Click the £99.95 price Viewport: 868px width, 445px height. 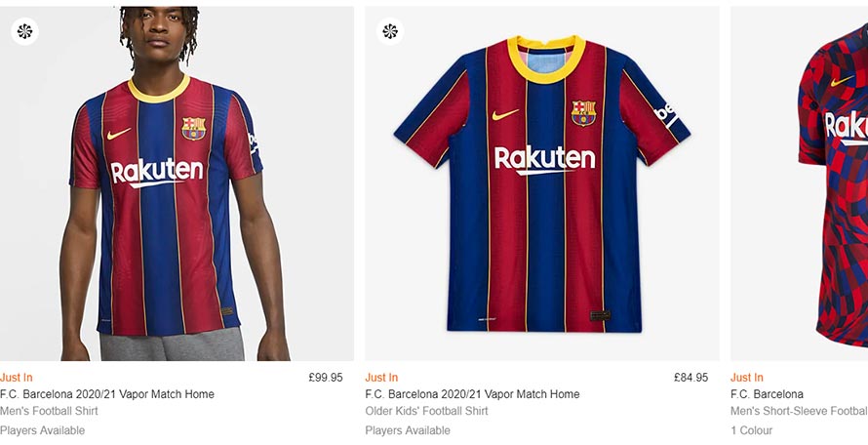325,378
